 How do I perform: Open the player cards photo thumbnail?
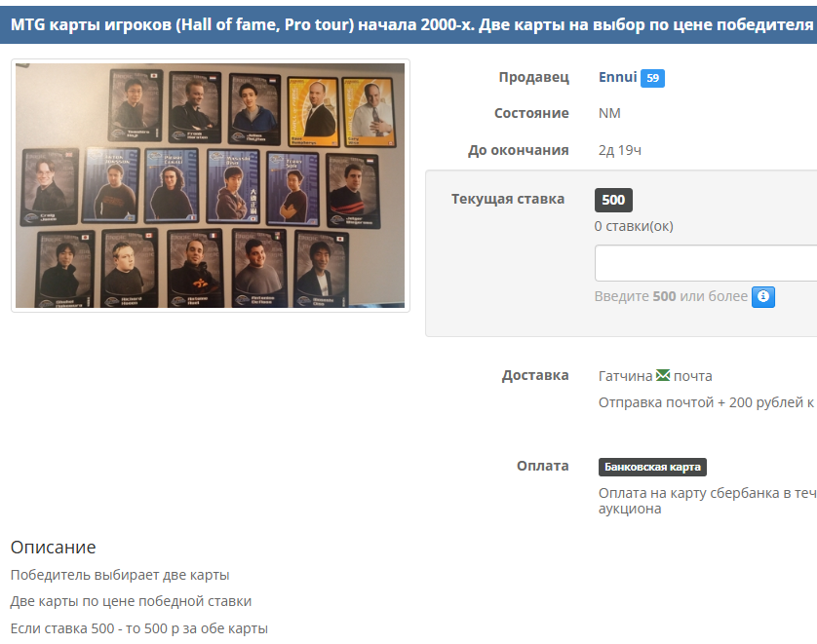click(210, 185)
